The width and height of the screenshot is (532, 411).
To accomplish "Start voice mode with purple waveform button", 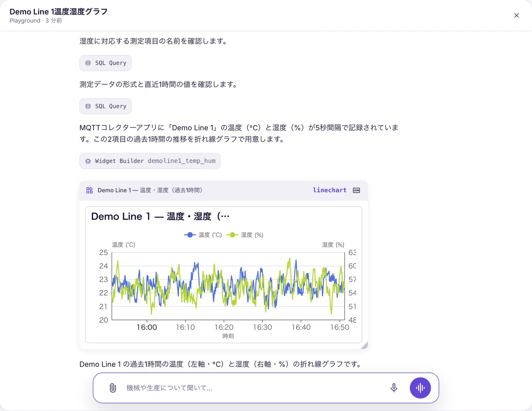I will (420, 388).
